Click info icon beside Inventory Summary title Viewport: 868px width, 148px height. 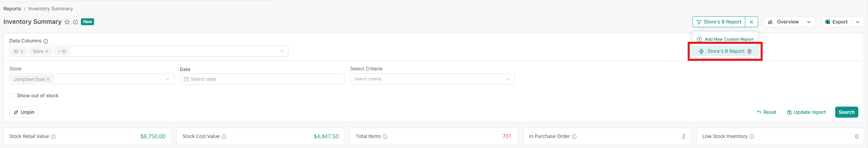[75, 22]
